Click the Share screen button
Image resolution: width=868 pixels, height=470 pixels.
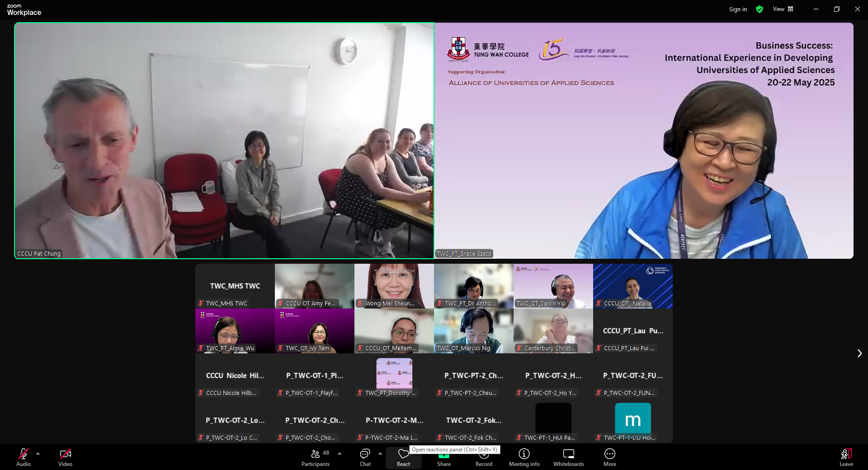(x=444, y=458)
